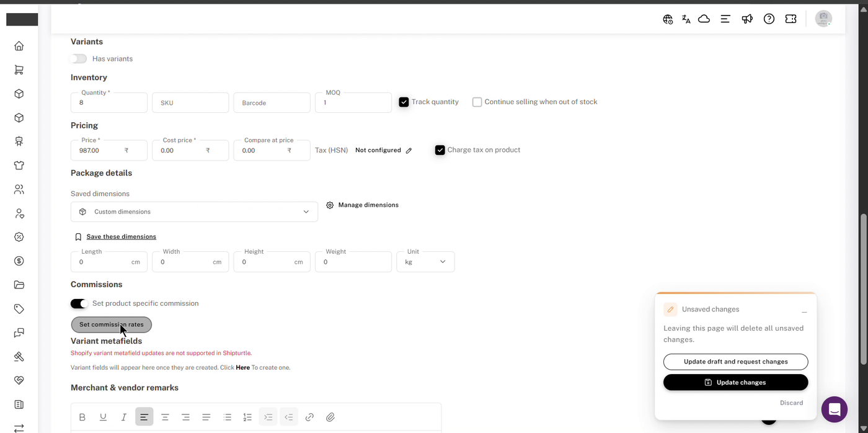Enable Continue selling when out of stock
The height and width of the screenshot is (433, 868).
477,102
